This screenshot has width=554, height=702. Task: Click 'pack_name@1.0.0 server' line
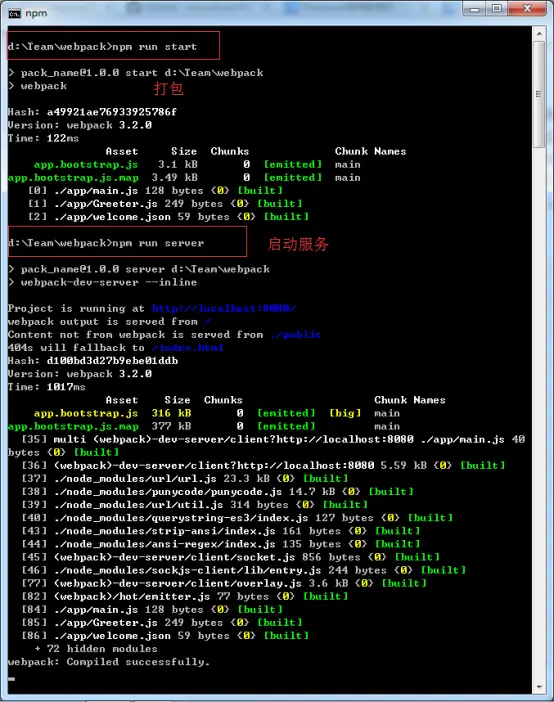point(139,270)
